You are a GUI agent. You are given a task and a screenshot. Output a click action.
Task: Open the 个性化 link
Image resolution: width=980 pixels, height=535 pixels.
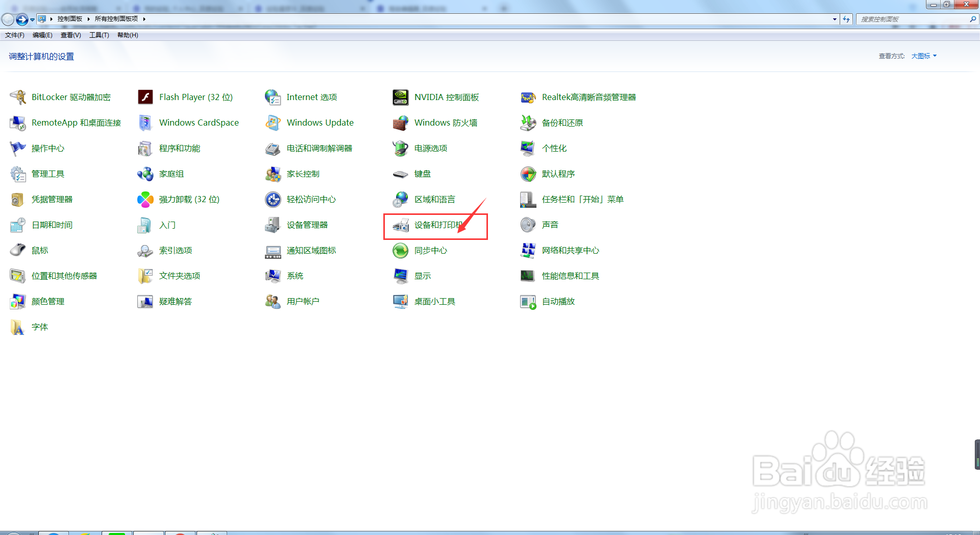[x=554, y=148]
